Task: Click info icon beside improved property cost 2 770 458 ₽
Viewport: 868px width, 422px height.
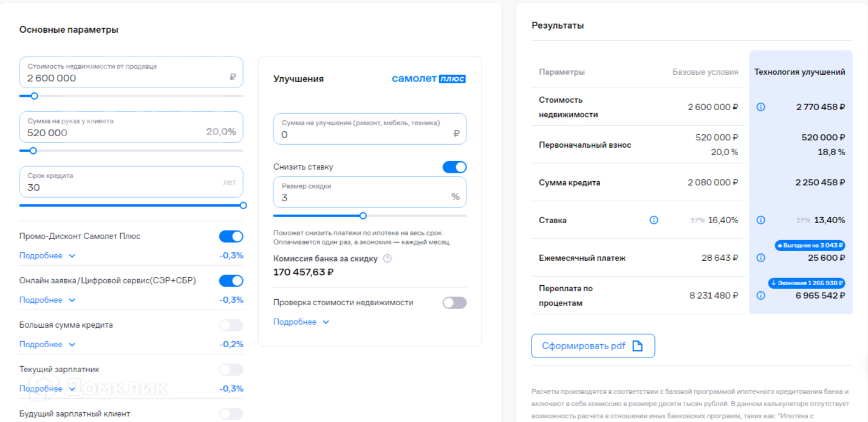Action: pyautogui.click(x=760, y=107)
